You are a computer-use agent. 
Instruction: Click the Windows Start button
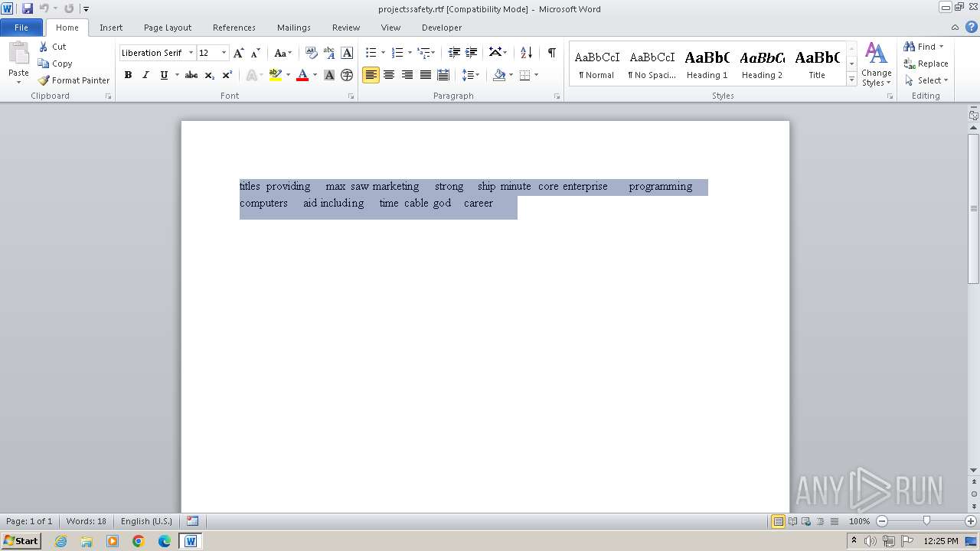click(21, 541)
